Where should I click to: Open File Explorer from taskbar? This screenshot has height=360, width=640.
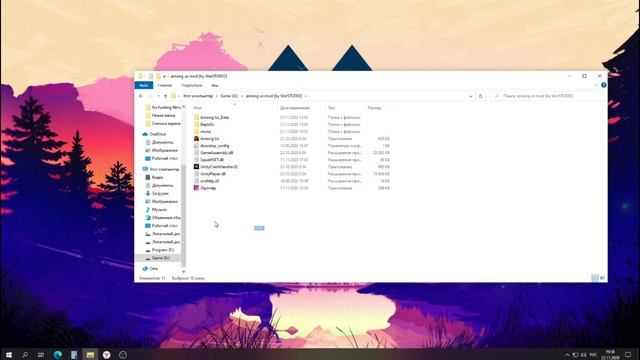[90, 355]
